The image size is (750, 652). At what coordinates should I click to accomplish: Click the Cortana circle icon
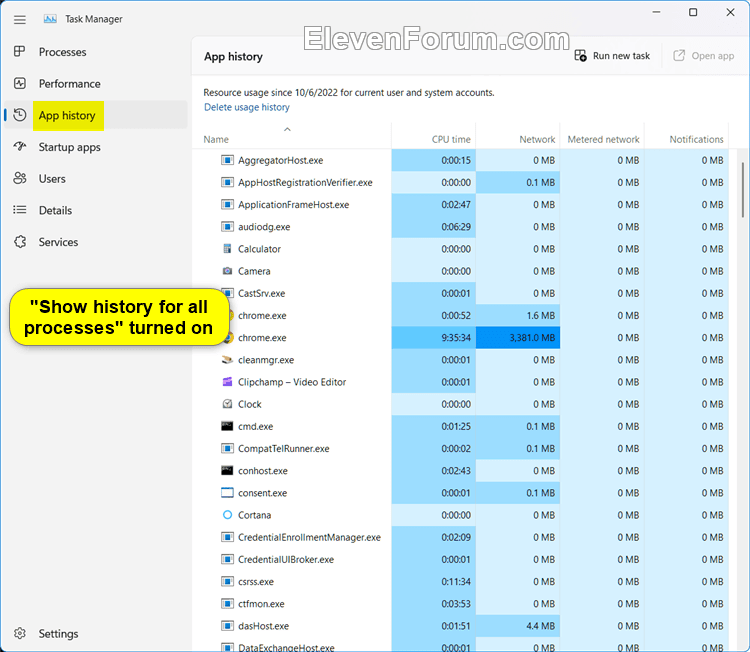point(227,515)
